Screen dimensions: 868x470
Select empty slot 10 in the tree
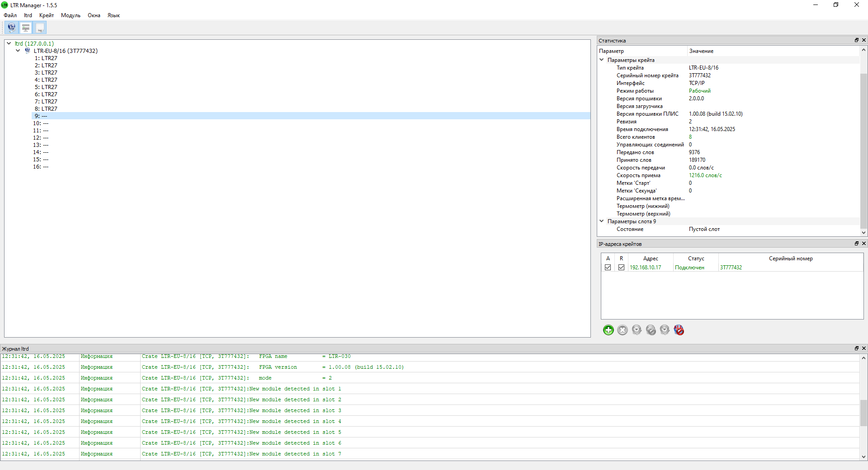41,123
